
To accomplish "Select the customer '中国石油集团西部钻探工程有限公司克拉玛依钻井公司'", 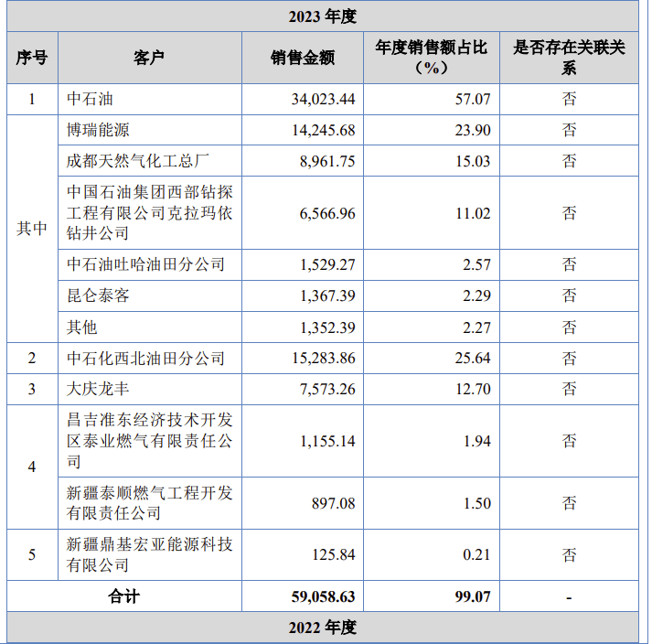I will (150, 212).
